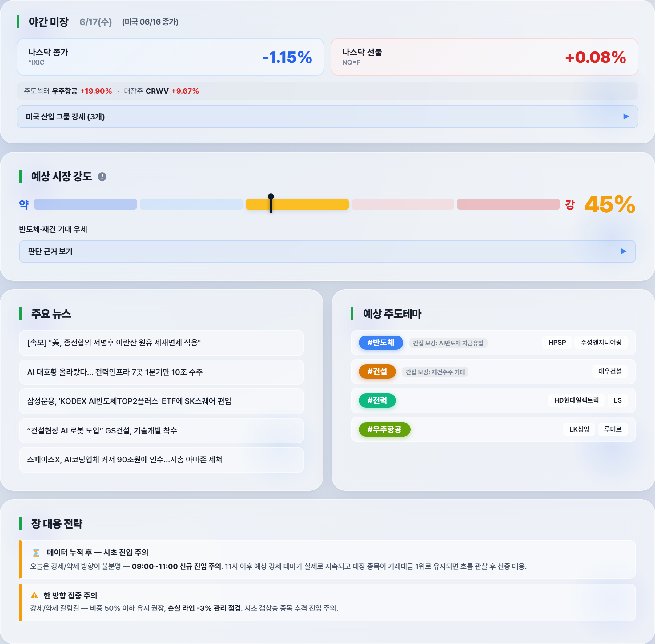Click the NQ=F ticker label
Image resolution: width=655 pixels, height=644 pixels.
[351, 62]
